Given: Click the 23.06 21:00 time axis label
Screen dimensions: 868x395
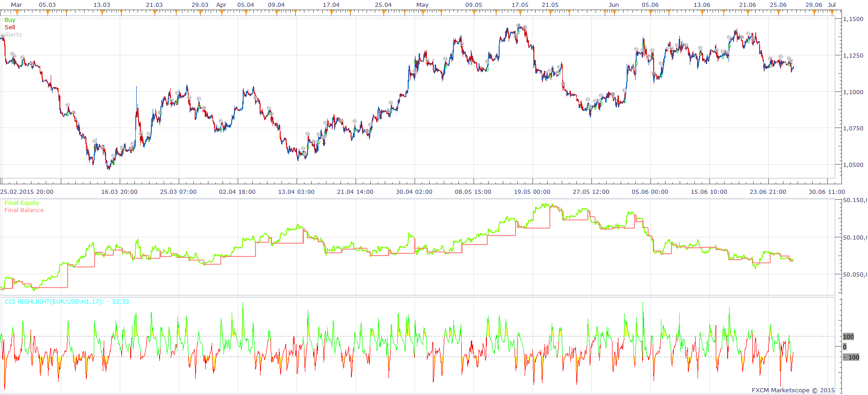Looking at the screenshot, I should pyautogui.click(x=768, y=192).
